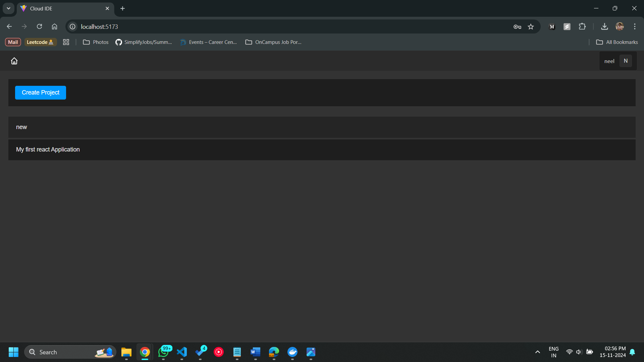Open the Medium M extension
This screenshot has width=644, height=362.
coord(552,27)
